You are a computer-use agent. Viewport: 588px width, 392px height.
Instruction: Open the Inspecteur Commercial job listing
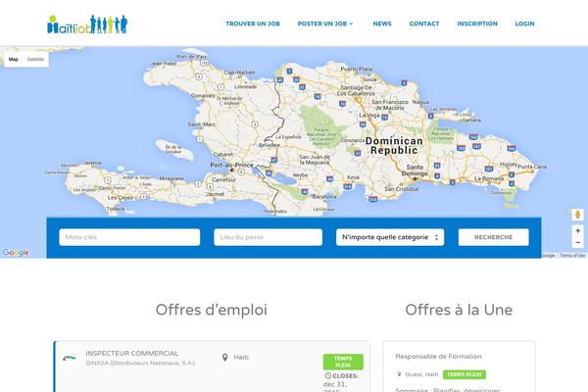pyautogui.click(x=132, y=354)
